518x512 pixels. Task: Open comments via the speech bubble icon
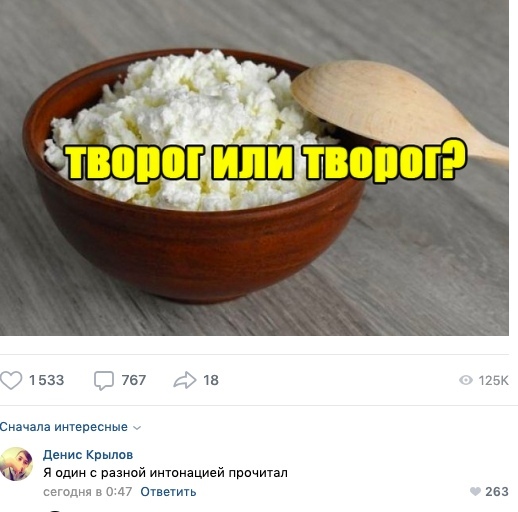tap(104, 380)
